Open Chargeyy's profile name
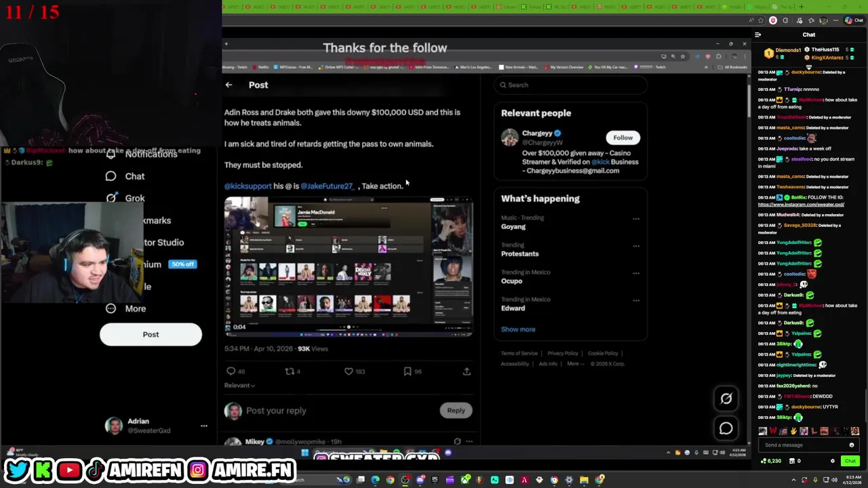Screen dimensions: 868x488 pos(537,134)
